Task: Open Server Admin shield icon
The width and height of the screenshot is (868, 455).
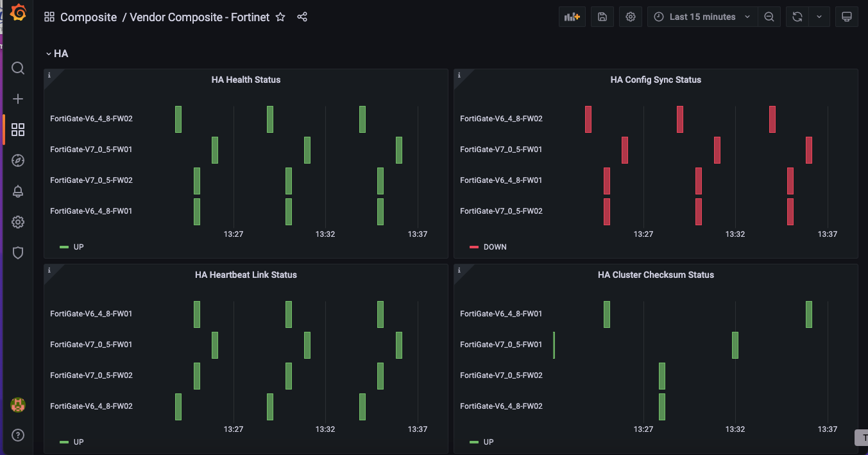Action: pyautogui.click(x=18, y=253)
